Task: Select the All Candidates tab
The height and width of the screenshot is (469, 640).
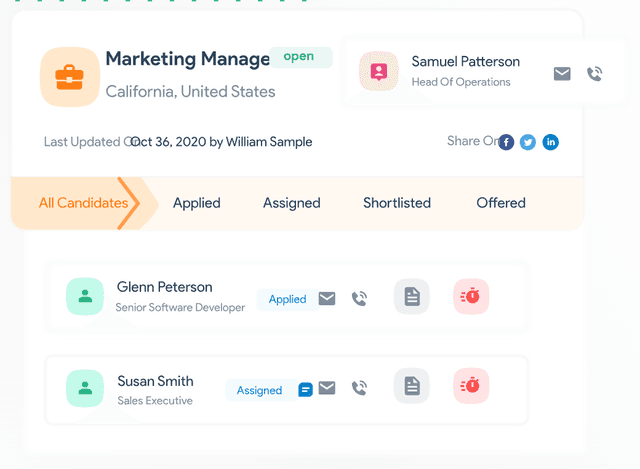Action: 83,203
